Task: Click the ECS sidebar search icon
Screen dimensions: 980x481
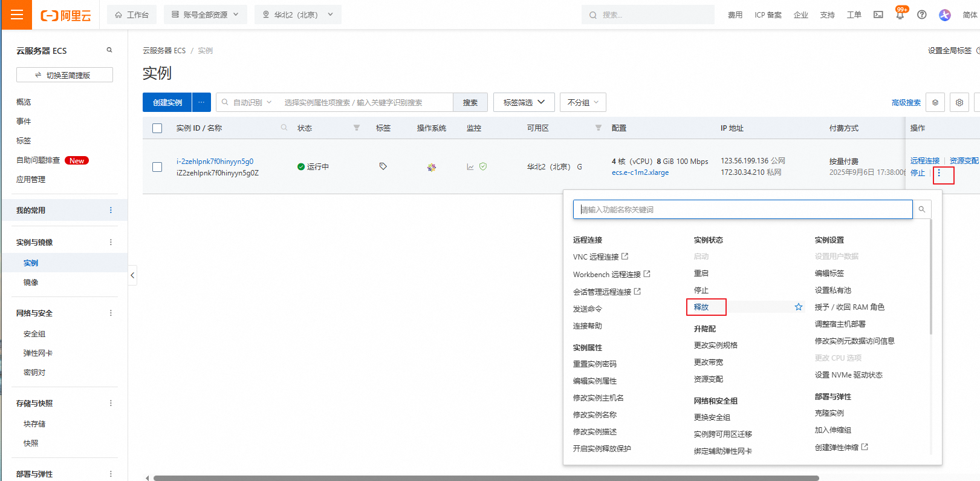Action: pyautogui.click(x=109, y=50)
